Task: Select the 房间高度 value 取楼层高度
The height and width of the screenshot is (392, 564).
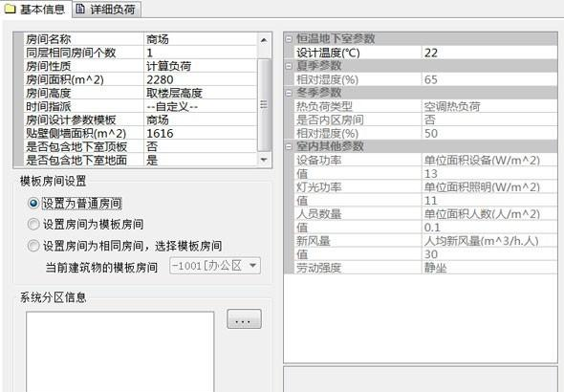Action: pyautogui.click(x=201, y=93)
